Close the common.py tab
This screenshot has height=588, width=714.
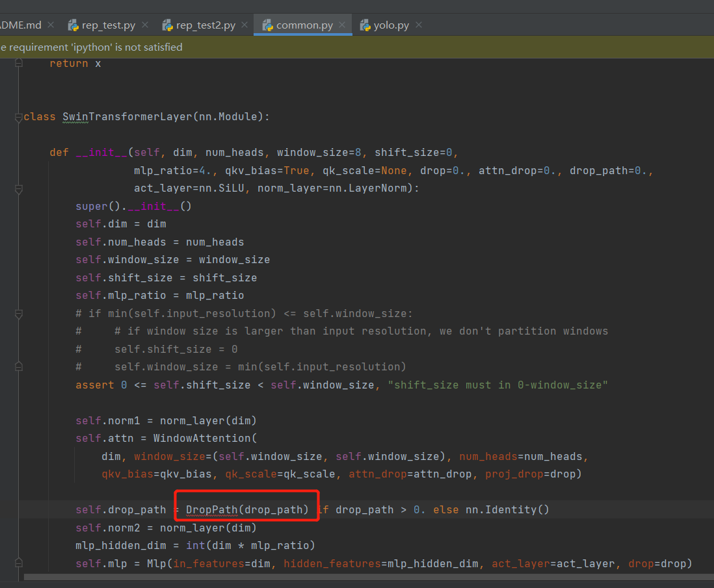click(342, 25)
